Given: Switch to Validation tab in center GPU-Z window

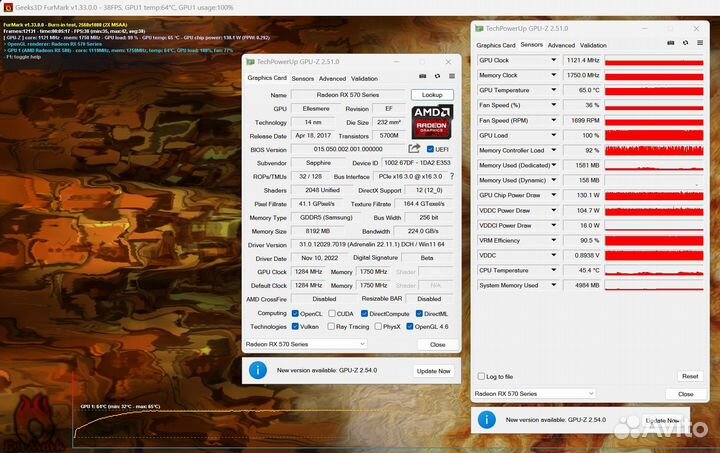Looking at the screenshot, I should [365, 78].
